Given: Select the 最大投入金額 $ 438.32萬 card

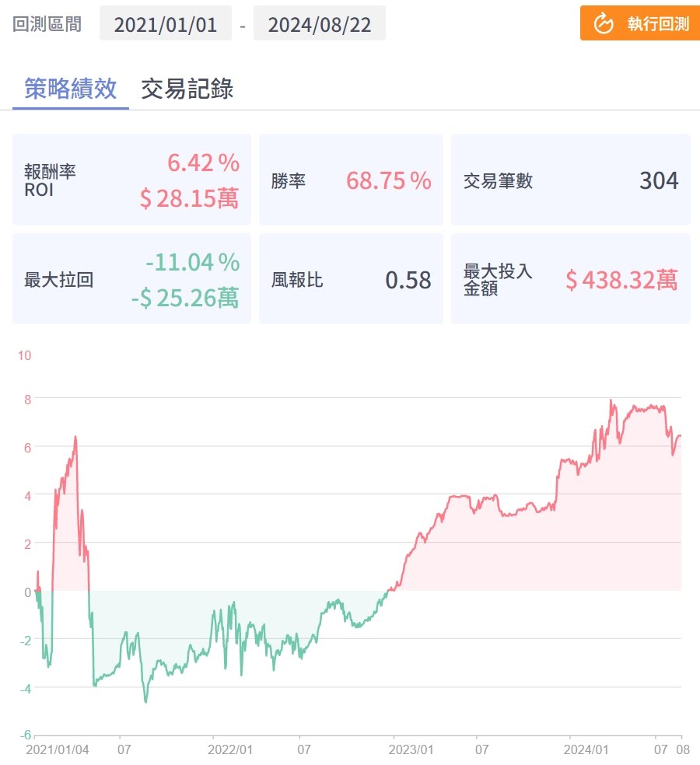Looking at the screenshot, I should click(x=570, y=280).
